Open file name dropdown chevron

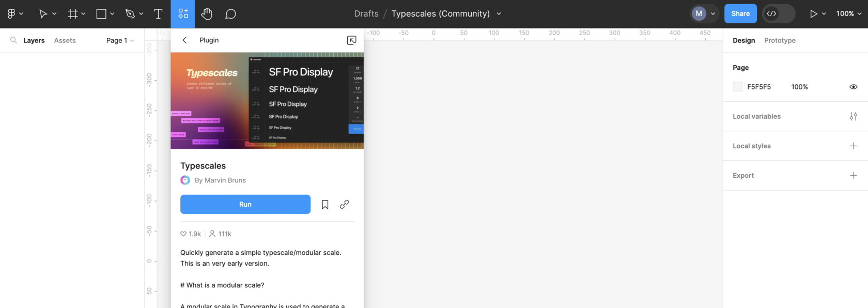pyautogui.click(x=499, y=14)
